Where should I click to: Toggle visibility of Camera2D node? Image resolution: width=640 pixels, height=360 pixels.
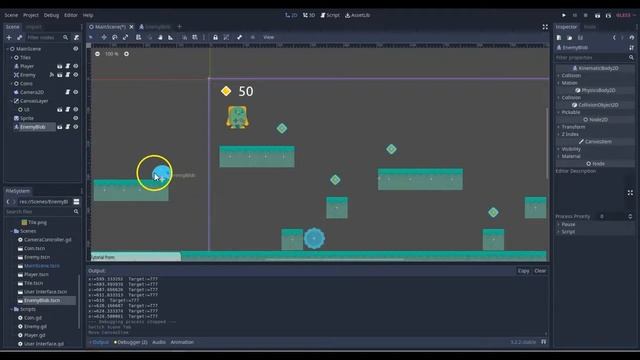[76, 92]
